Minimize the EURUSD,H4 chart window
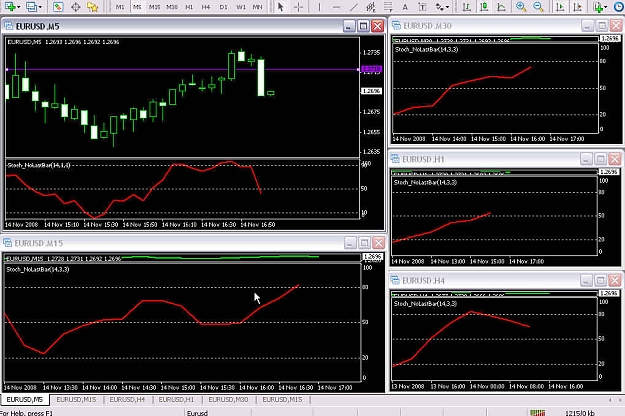 coord(586,281)
